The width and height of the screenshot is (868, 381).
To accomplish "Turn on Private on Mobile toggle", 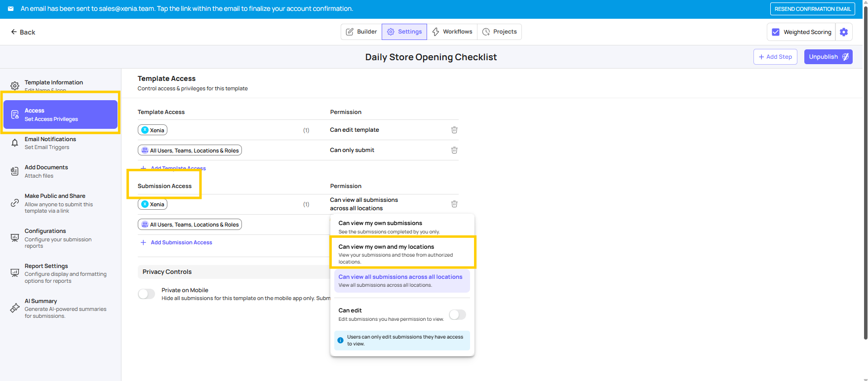I will (x=147, y=294).
